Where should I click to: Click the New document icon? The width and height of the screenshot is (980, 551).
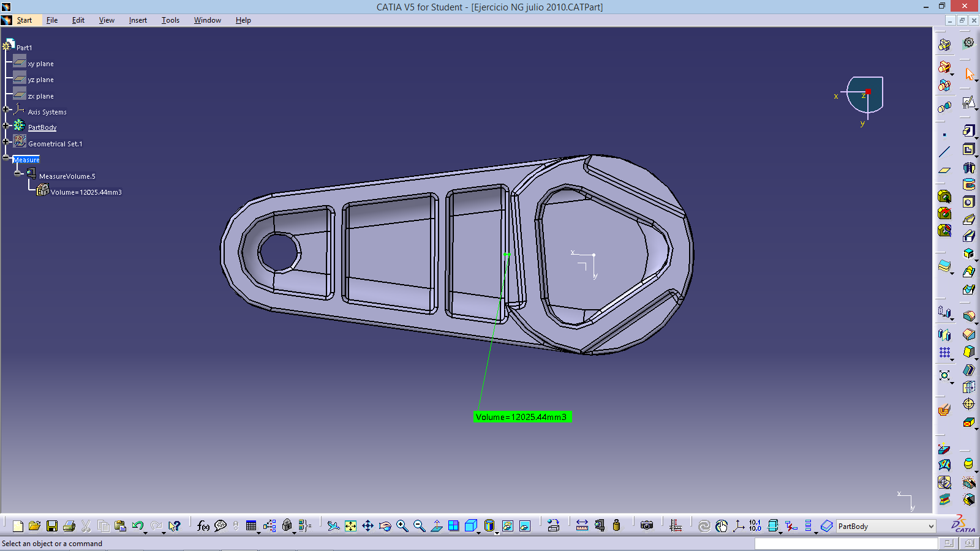tap(18, 526)
